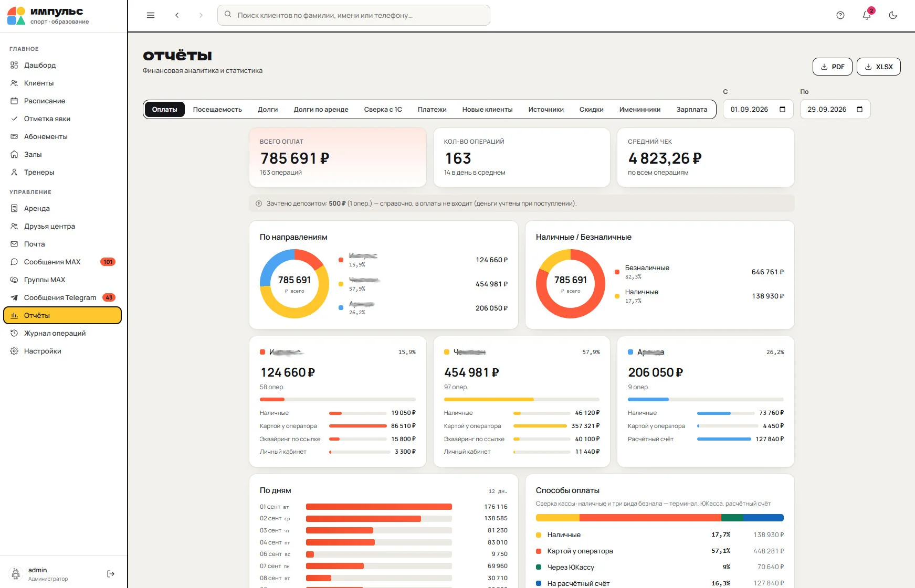Viewport: 915px width, 588px height.
Task: Open Клиенты in sidebar
Action: tap(62, 83)
